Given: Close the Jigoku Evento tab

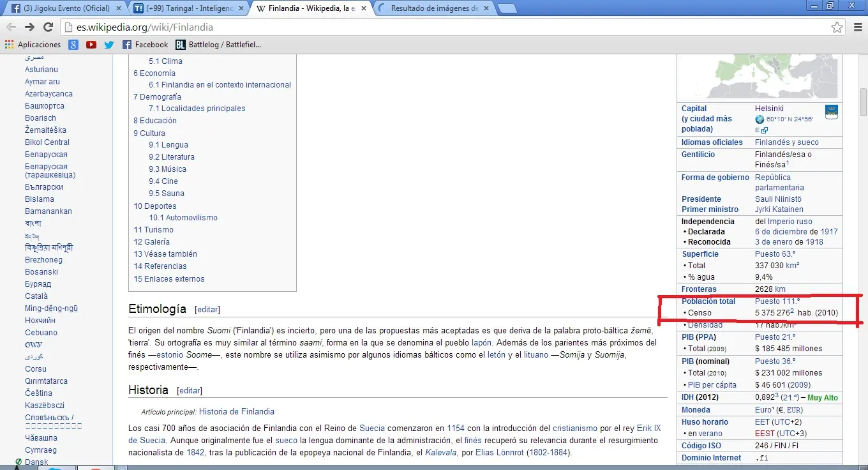Looking at the screenshot, I should (120, 9).
